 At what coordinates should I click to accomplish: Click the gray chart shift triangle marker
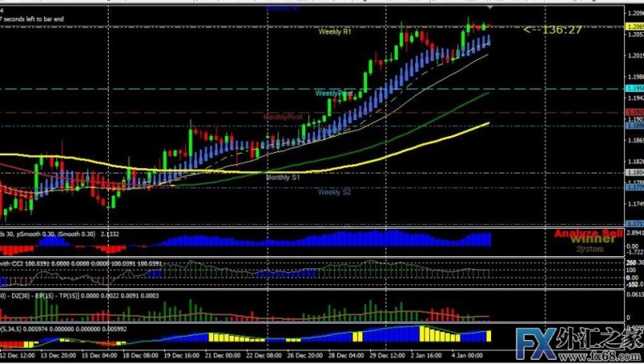point(490,7)
